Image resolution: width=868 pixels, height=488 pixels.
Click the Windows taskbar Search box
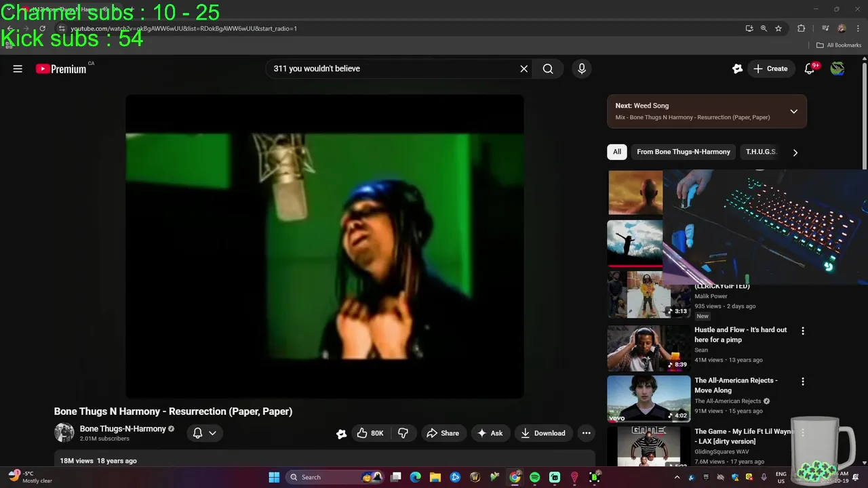click(336, 477)
